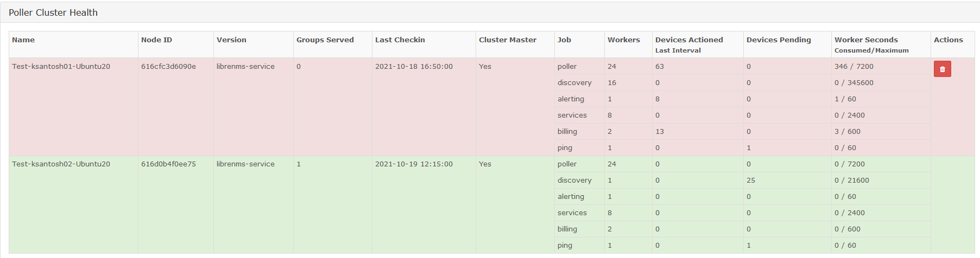Click the Devices Actioned column header
Screen dimensions: 980x258
689,40
